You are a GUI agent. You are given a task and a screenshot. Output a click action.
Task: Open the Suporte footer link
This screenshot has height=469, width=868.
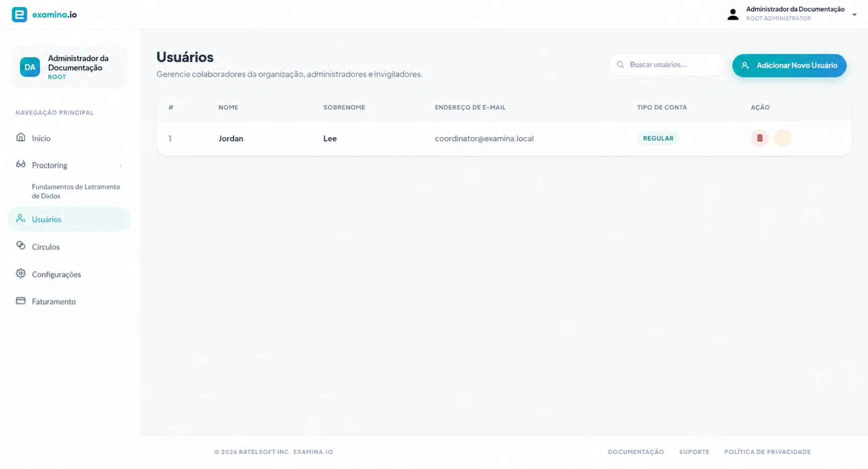pyautogui.click(x=694, y=452)
